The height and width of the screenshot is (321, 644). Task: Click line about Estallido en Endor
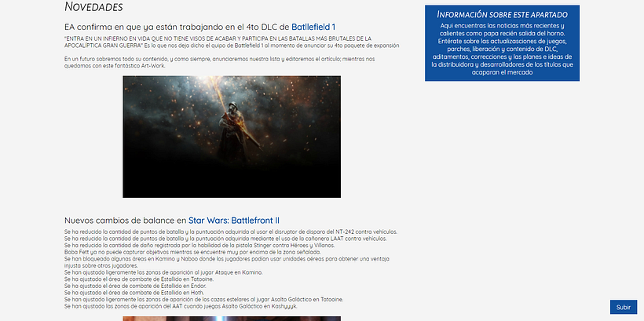click(x=136, y=286)
